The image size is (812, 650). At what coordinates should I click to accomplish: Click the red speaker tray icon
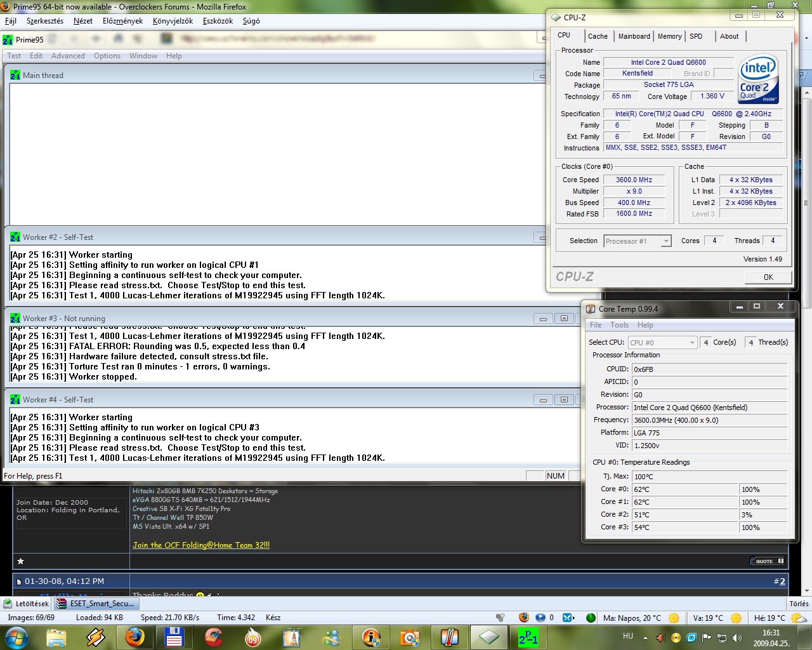click(x=660, y=638)
